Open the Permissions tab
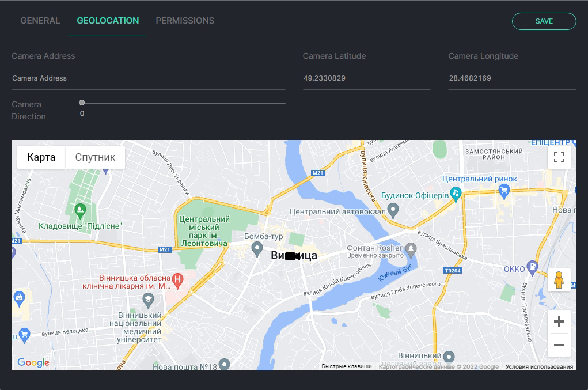The width and height of the screenshot is (588, 390). pyautogui.click(x=185, y=21)
